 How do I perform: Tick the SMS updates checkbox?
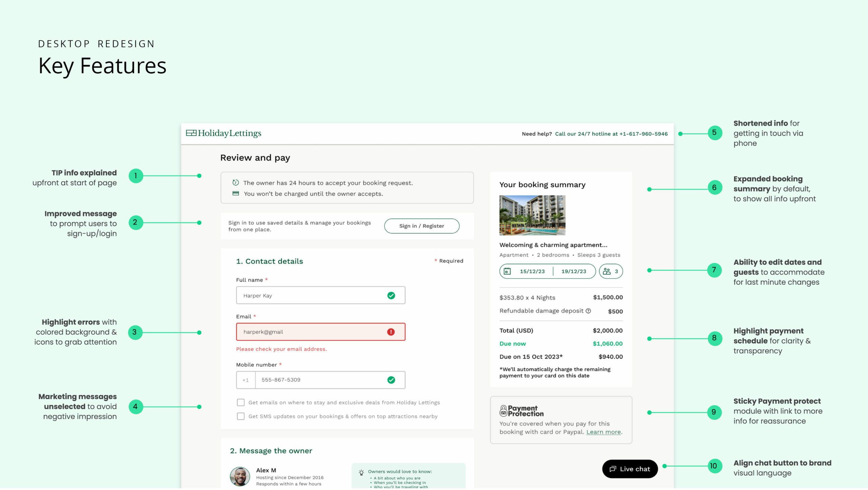point(240,416)
